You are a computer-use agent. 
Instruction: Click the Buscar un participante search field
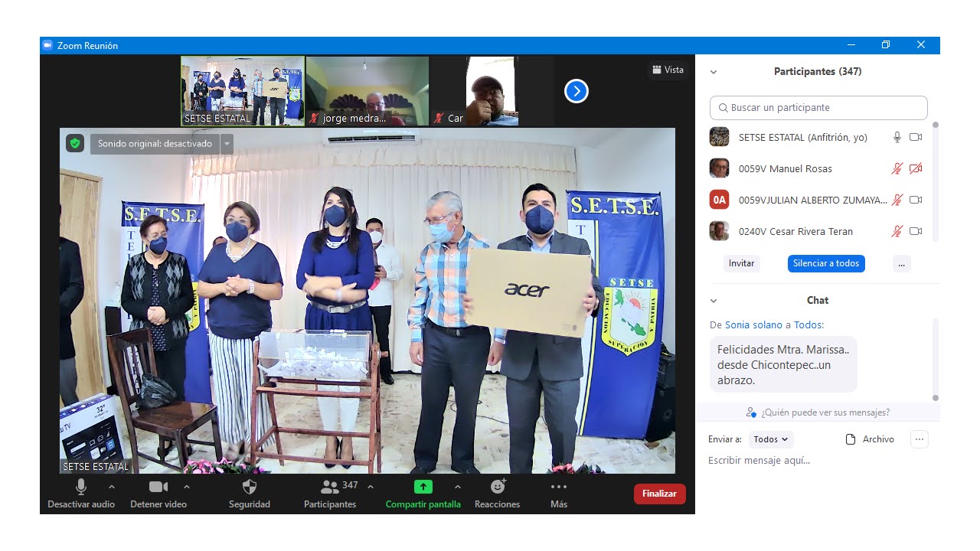click(818, 108)
